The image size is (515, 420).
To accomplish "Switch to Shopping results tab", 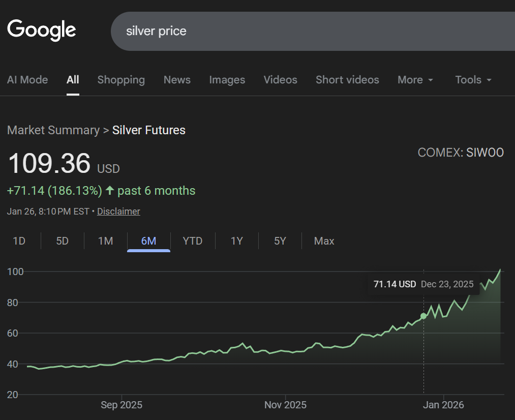I will [x=121, y=80].
